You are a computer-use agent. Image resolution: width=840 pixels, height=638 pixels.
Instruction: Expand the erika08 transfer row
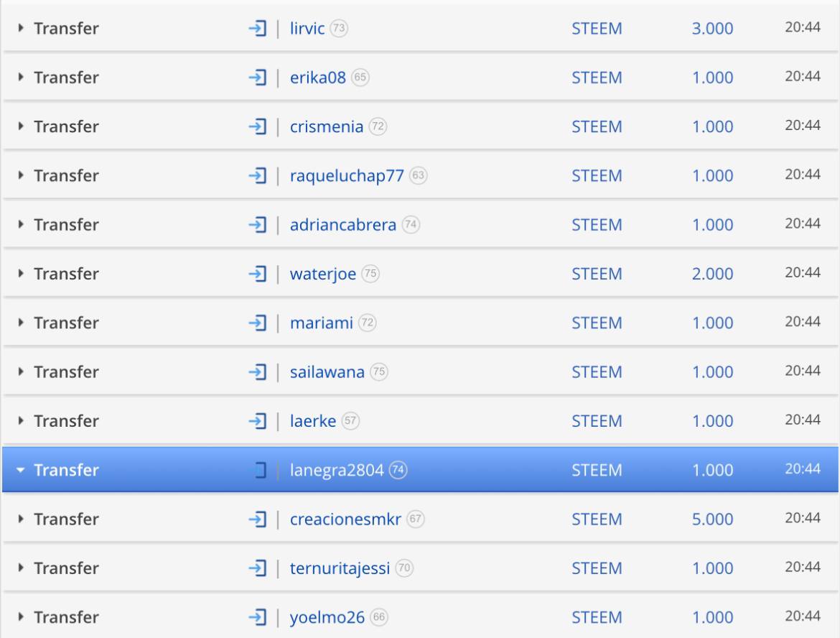coord(21,77)
